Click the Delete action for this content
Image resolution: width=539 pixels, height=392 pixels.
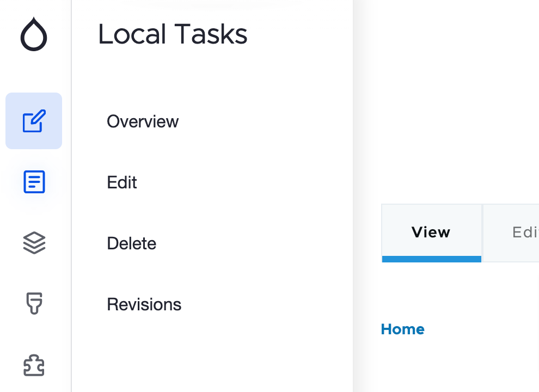click(x=131, y=243)
